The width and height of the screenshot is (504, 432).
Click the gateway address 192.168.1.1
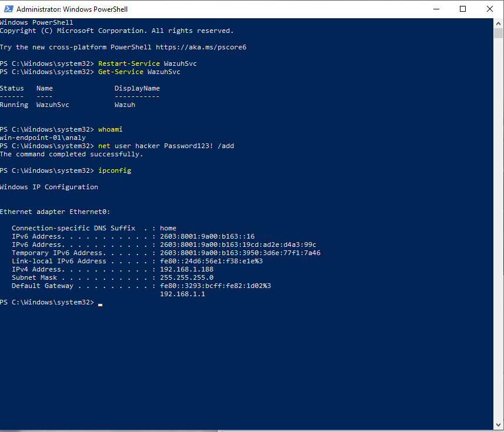(x=182, y=294)
